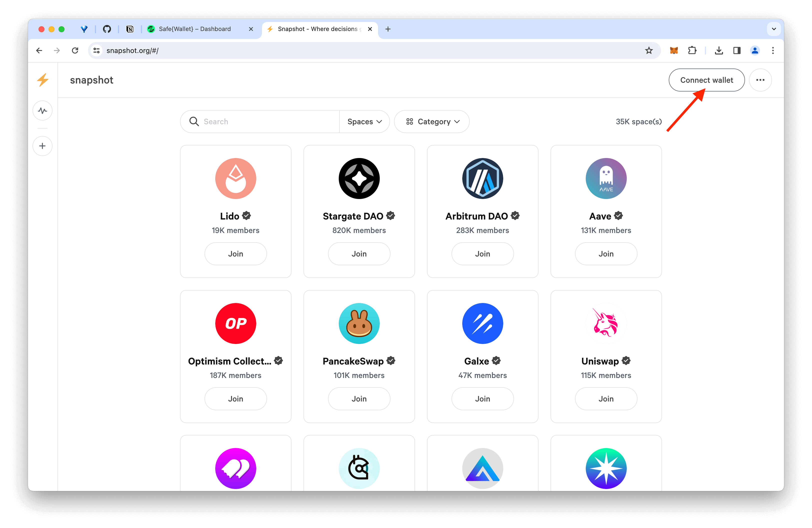812x528 pixels.
Task: View site information icon in address bar
Action: (96, 50)
